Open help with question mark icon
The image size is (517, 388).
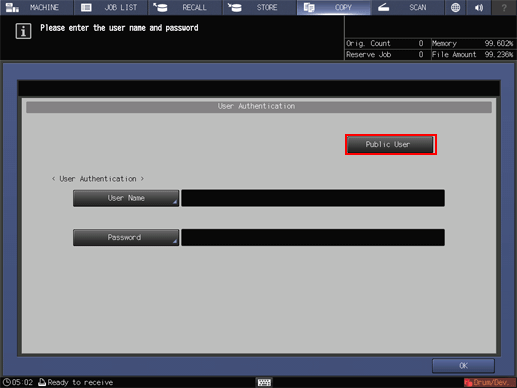click(x=504, y=7)
